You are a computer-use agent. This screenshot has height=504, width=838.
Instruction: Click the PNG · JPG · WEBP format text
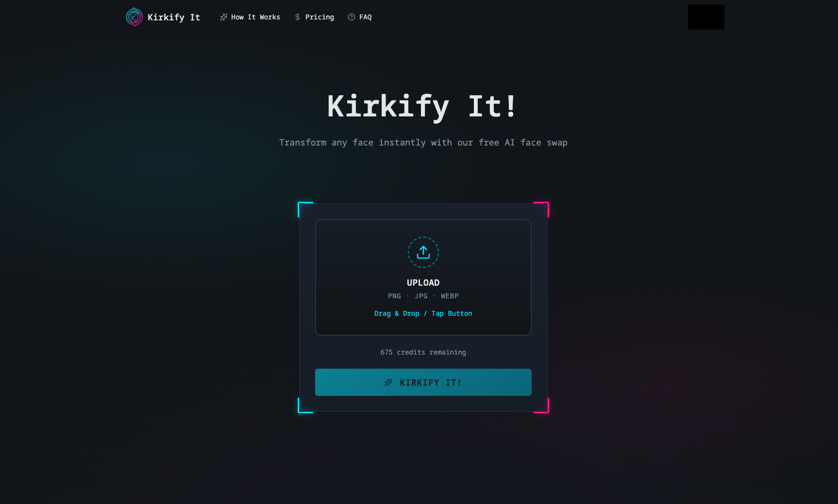click(x=423, y=296)
